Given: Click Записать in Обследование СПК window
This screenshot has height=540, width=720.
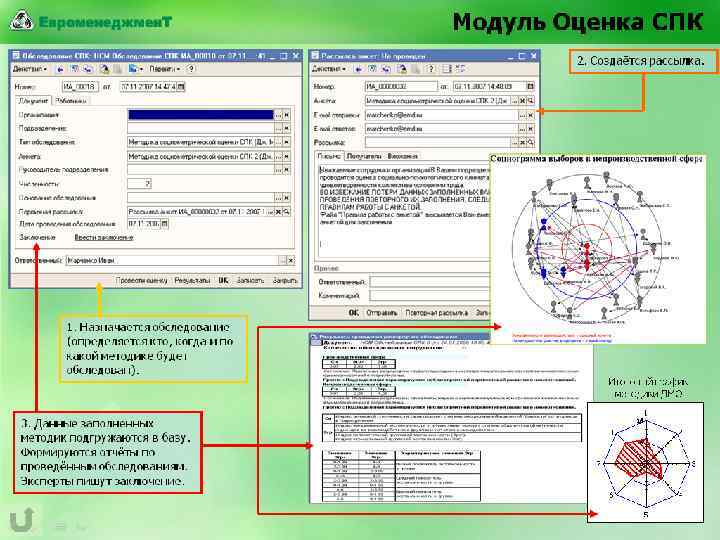Looking at the screenshot, I should point(250,280).
